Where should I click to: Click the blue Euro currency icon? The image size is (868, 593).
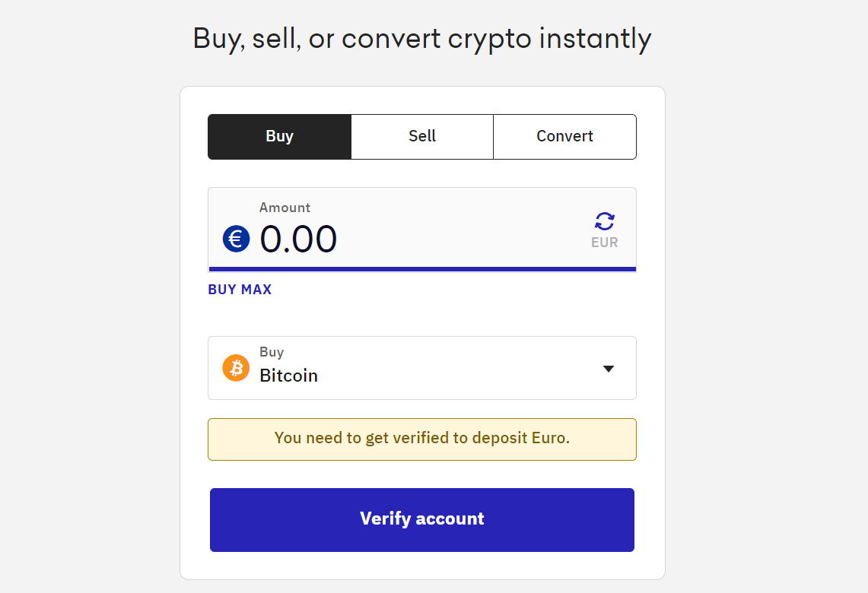pos(236,239)
